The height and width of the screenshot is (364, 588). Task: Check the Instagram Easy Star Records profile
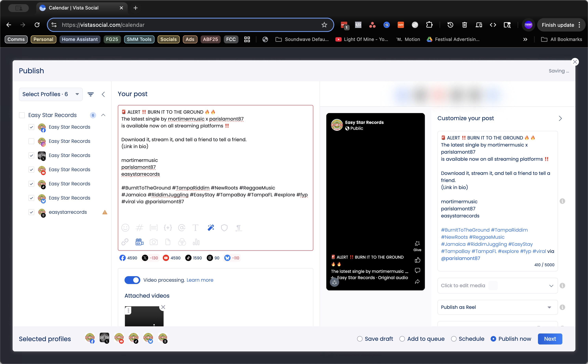coord(31,141)
